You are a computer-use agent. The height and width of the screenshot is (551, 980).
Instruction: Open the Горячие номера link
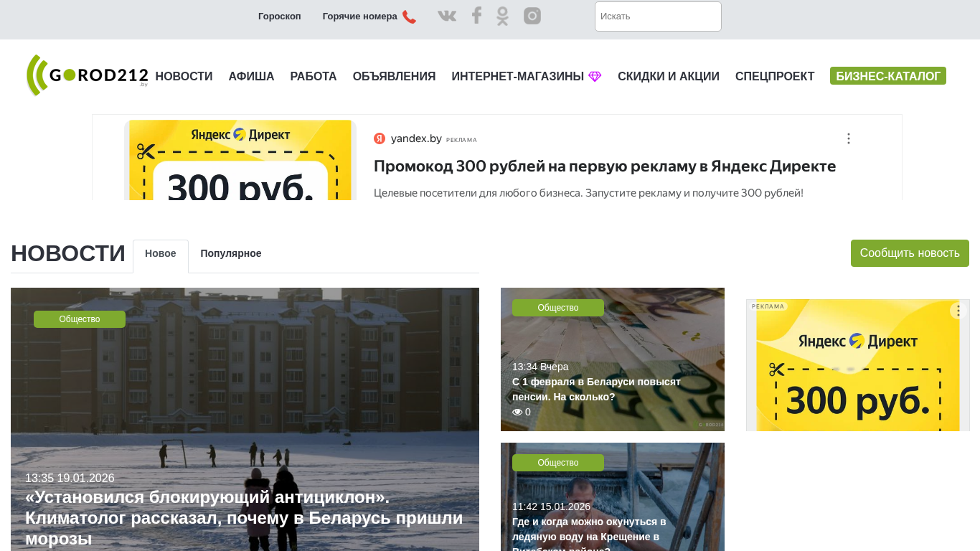click(x=360, y=17)
